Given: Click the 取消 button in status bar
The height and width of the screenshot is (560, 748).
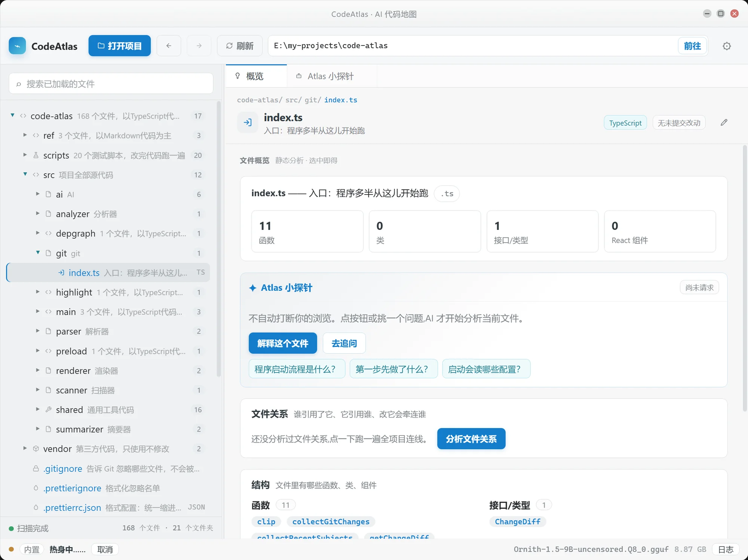Looking at the screenshot, I should (105, 550).
